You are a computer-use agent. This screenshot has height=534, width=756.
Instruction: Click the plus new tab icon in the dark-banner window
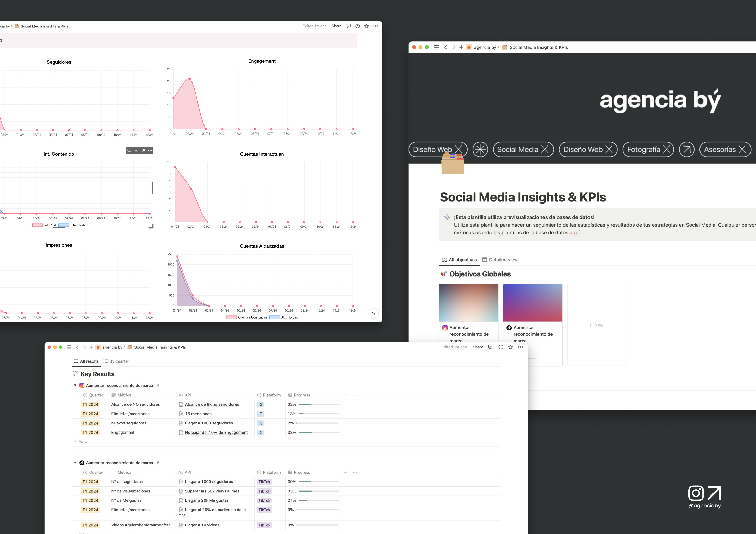461,47
